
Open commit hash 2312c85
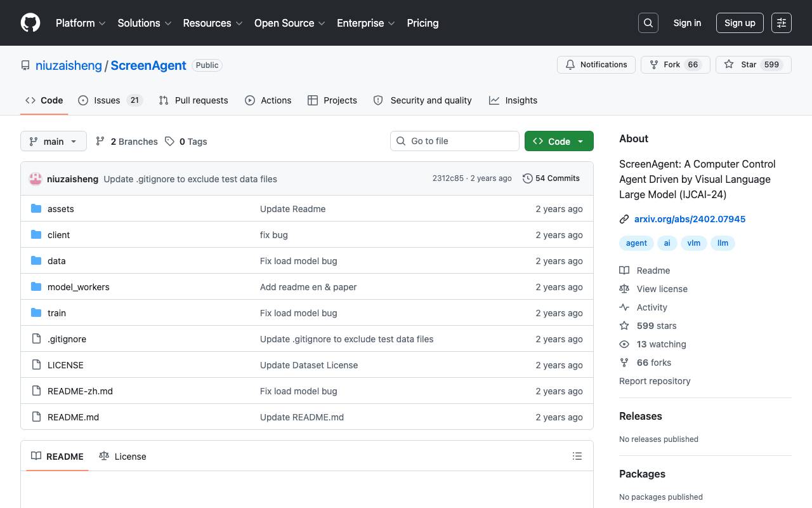pyautogui.click(x=448, y=178)
